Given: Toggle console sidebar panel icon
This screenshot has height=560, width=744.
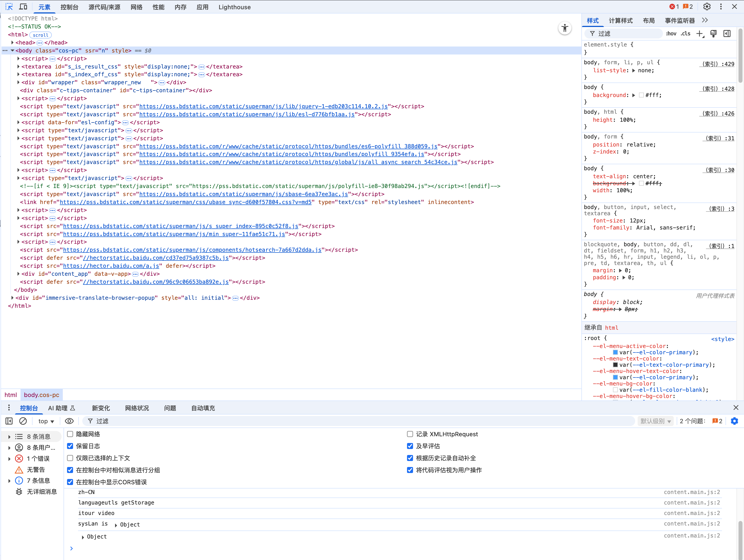Looking at the screenshot, I should pos(9,421).
